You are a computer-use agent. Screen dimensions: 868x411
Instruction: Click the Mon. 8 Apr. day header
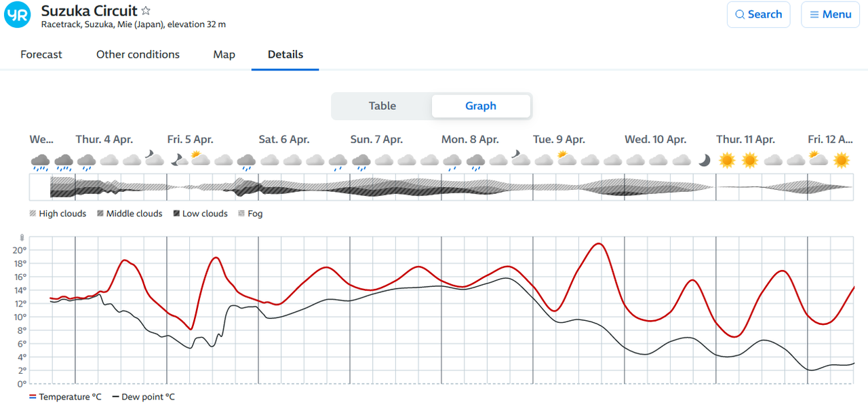pyautogui.click(x=470, y=139)
